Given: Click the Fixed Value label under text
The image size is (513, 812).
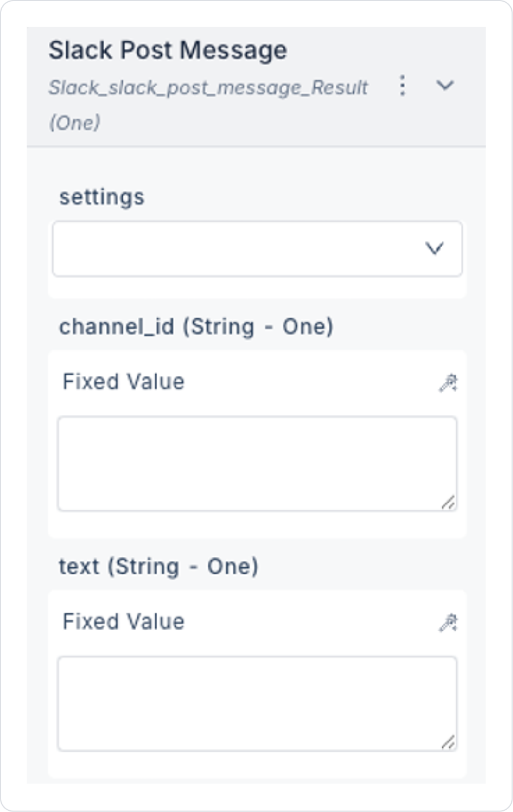Looking at the screenshot, I should click(123, 622).
